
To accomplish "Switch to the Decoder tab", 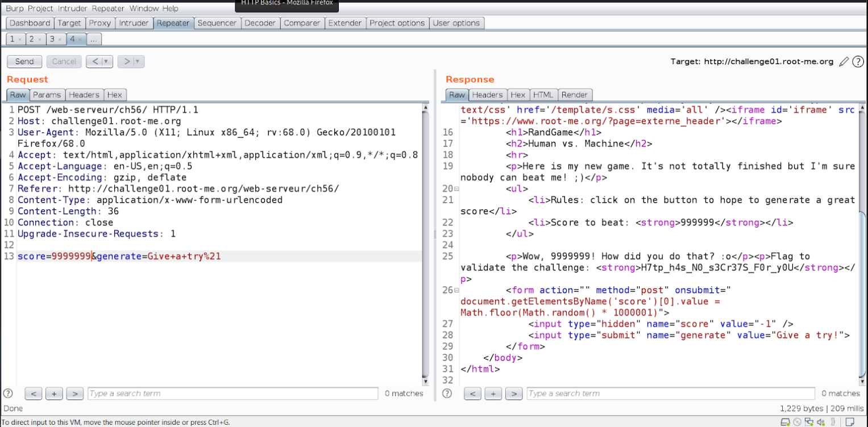I will click(x=260, y=23).
